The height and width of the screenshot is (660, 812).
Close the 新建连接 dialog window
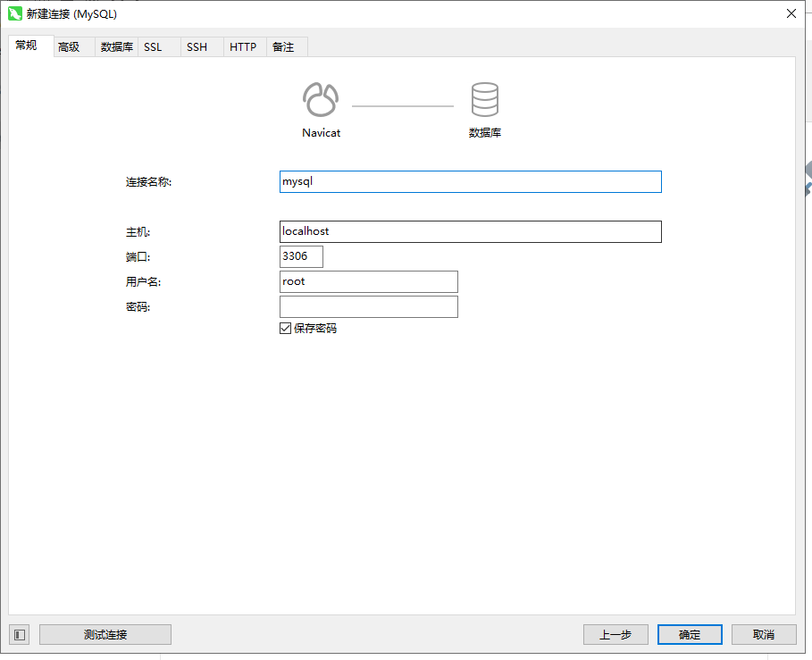(791, 13)
